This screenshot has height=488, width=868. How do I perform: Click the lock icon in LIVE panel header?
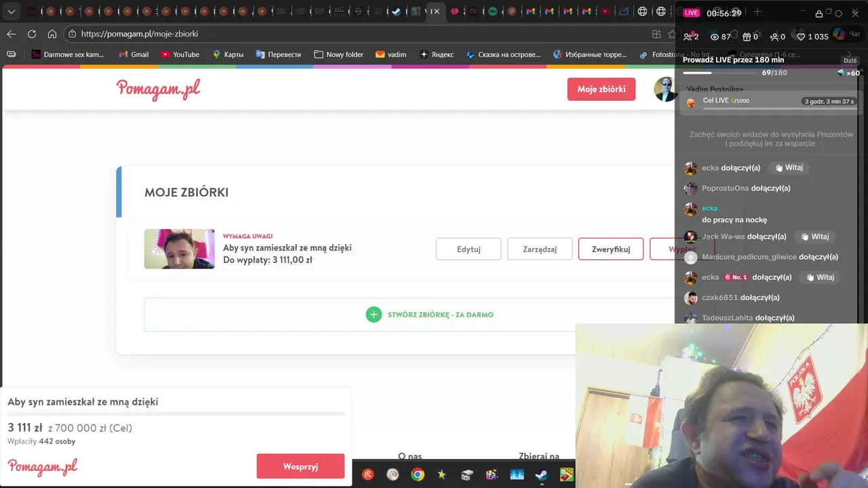[819, 14]
